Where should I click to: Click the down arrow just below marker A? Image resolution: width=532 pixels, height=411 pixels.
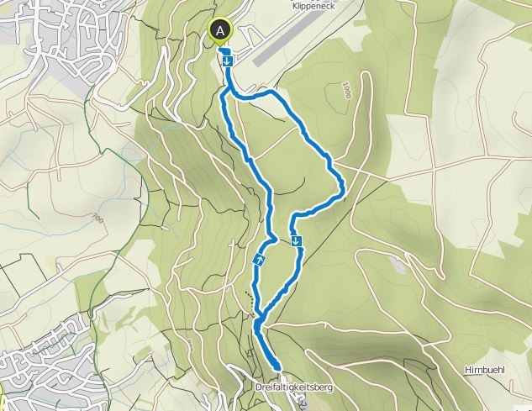(x=228, y=61)
